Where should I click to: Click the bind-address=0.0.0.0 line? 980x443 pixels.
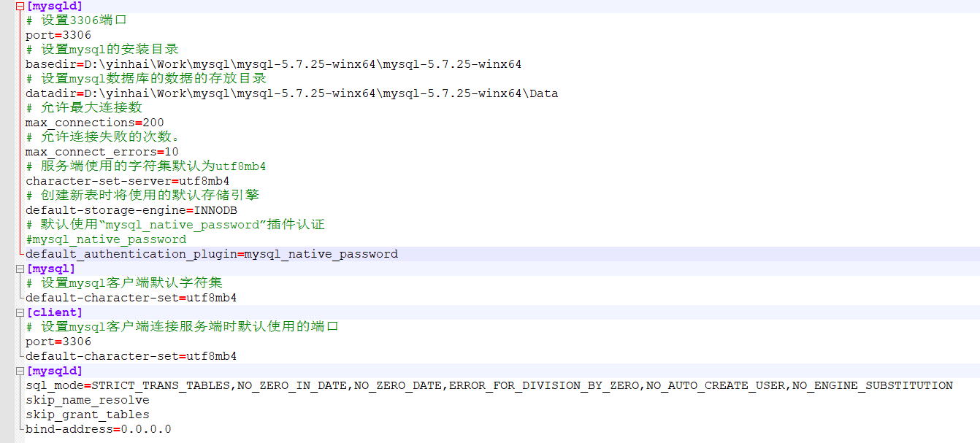pyautogui.click(x=99, y=429)
